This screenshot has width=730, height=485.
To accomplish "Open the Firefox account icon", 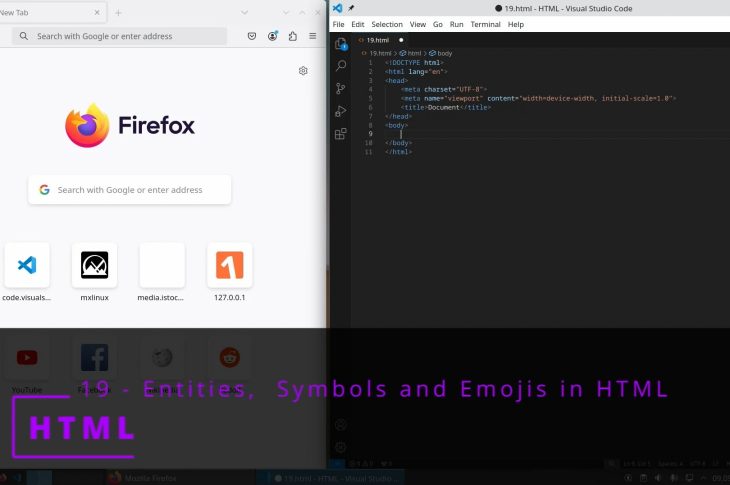I will coord(272,36).
